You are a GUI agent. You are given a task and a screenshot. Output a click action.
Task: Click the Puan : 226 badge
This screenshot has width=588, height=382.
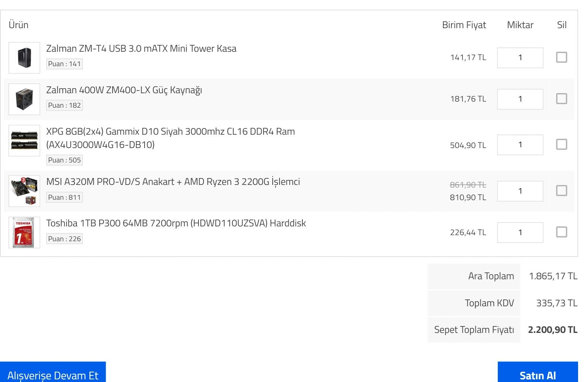64,239
